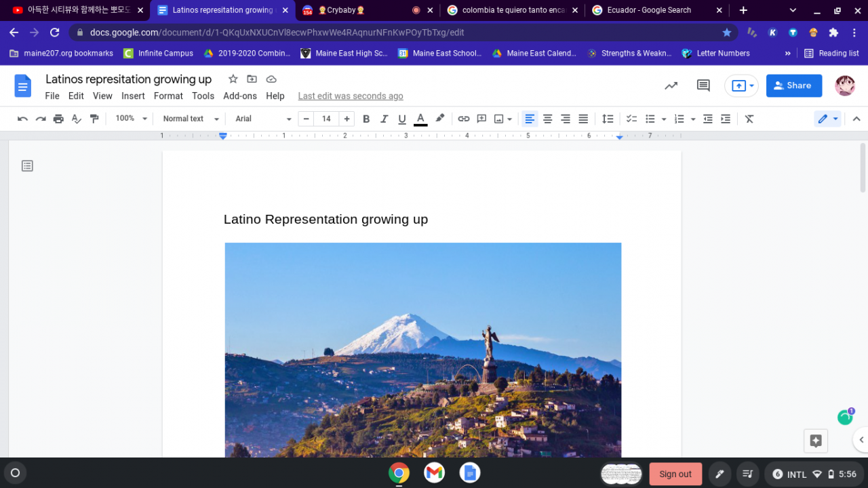The image size is (868, 488).
Task: Open the zoom 100% dropdown
Action: 131,119
